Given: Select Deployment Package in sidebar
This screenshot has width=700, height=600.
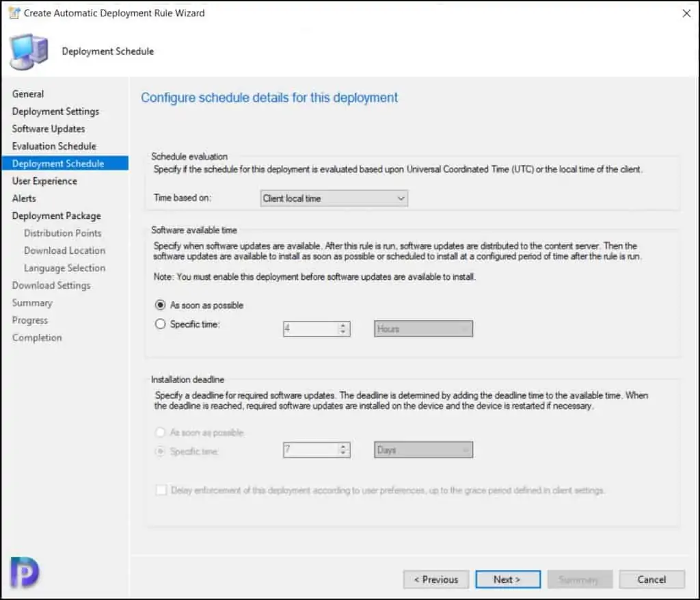Looking at the screenshot, I should coord(56,216).
